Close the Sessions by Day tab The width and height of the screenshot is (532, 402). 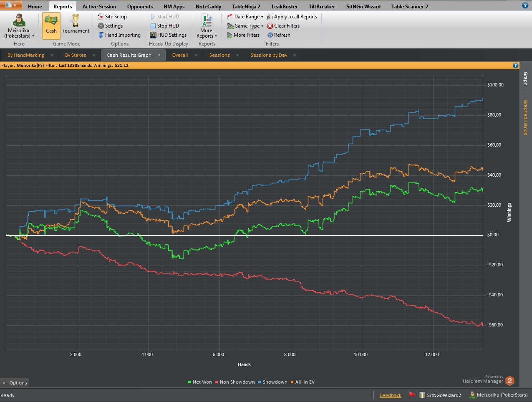click(295, 55)
